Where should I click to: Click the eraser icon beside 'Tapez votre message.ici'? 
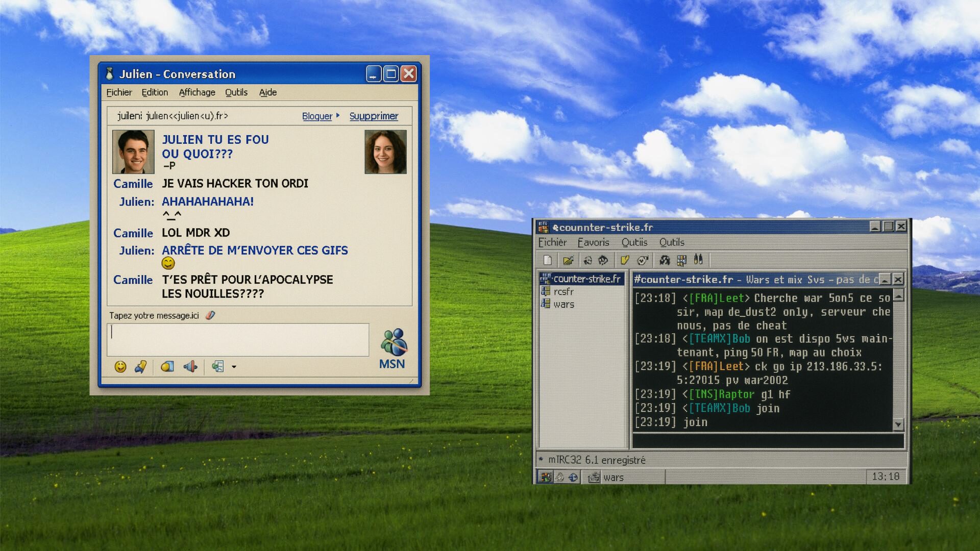pyautogui.click(x=210, y=315)
